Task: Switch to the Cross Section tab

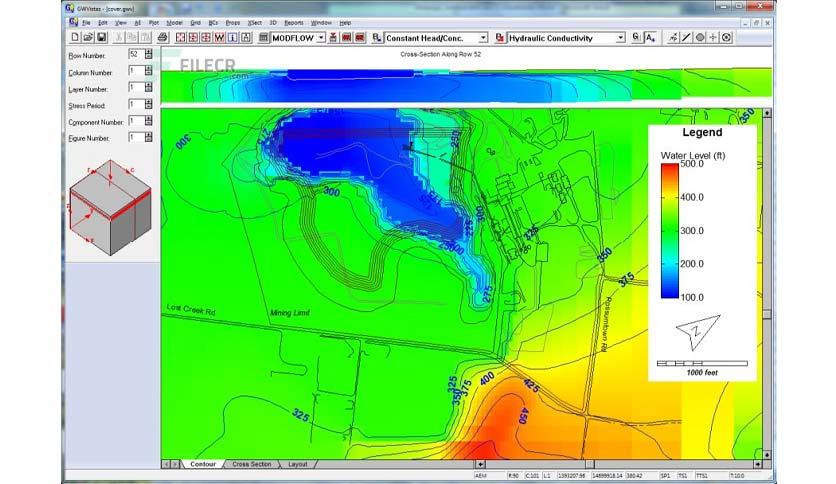Action: pyautogui.click(x=252, y=464)
